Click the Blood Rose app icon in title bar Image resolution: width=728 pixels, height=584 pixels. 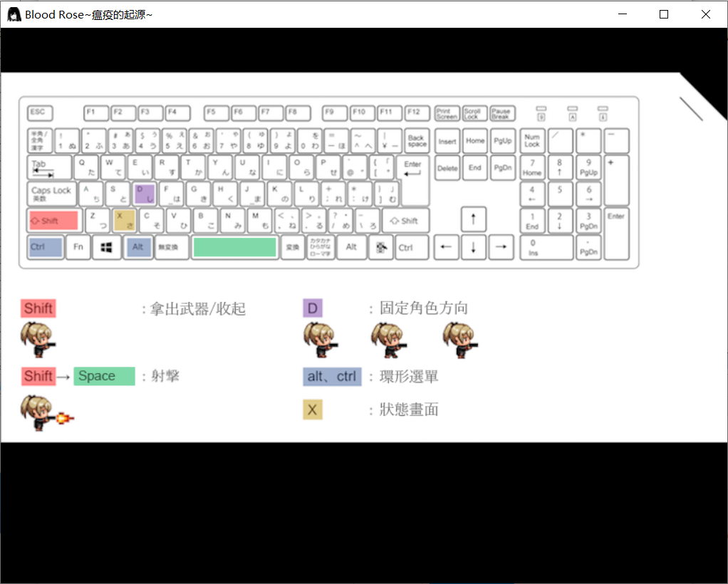pos(14,14)
